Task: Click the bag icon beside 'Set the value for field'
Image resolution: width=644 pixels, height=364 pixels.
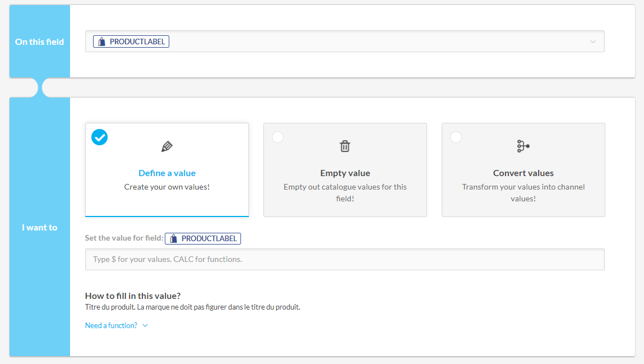Action: 173,239
